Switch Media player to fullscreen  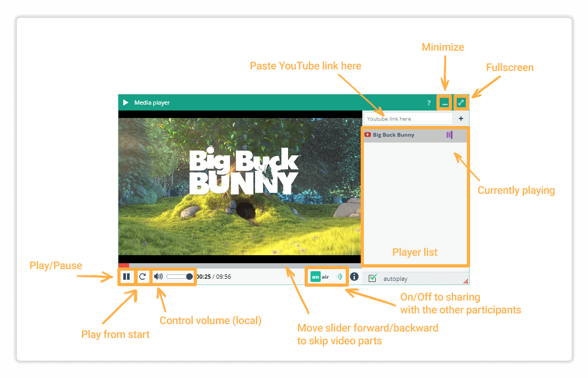(x=461, y=103)
